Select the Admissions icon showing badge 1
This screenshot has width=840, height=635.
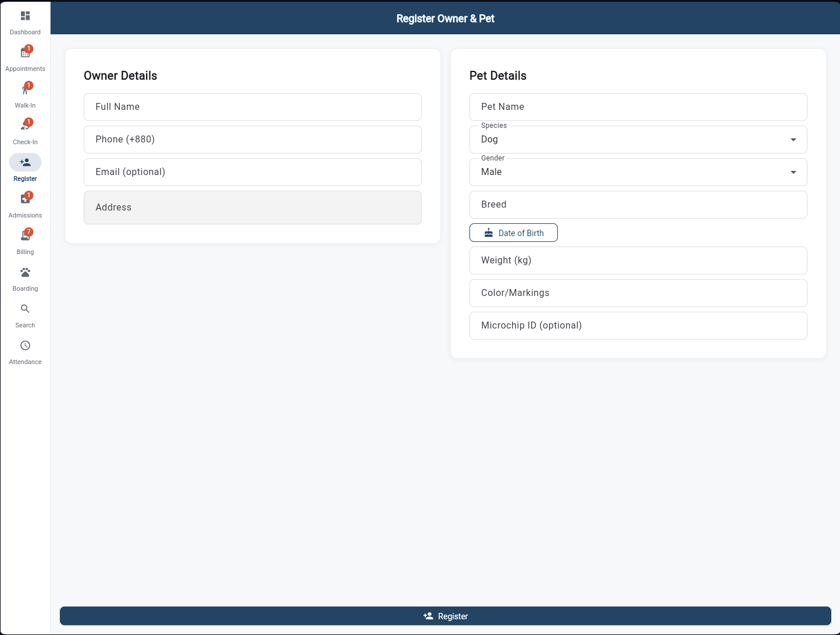pyautogui.click(x=25, y=198)
